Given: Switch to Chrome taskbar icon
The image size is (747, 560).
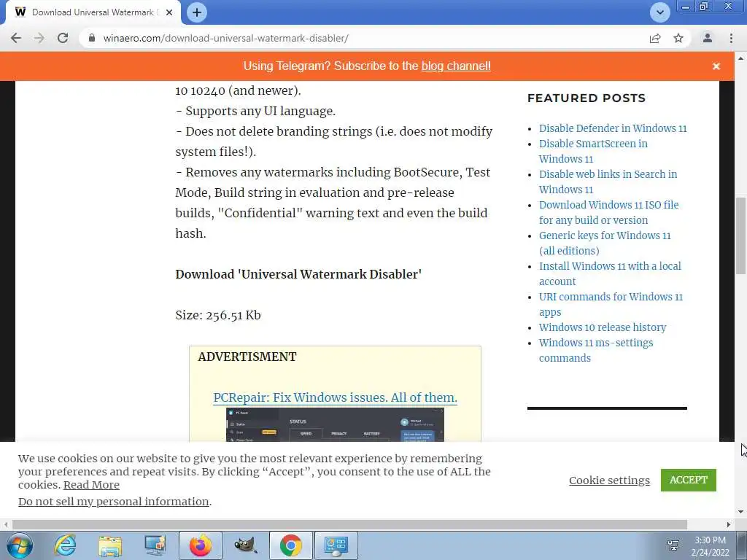Looking at the screenshot, I should [x=290, y=545].
